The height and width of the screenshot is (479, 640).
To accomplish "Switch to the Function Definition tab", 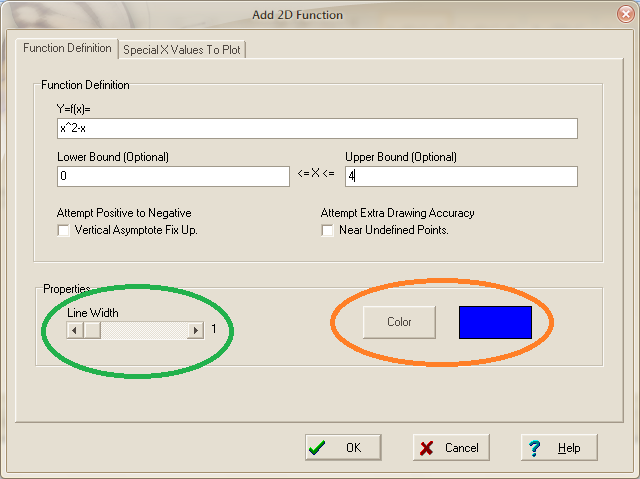I will pyautogui.click(x=68, y=49).
